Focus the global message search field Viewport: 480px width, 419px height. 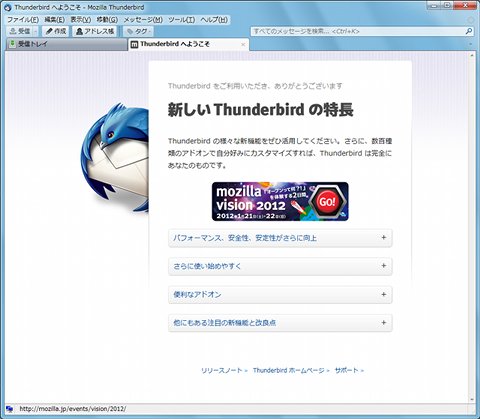click(358, 31)
